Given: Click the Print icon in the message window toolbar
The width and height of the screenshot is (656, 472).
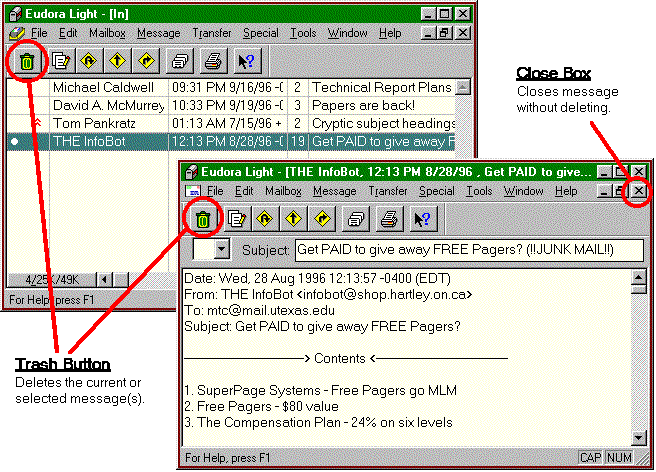Looking at the screenshot, I should (390, 219).
